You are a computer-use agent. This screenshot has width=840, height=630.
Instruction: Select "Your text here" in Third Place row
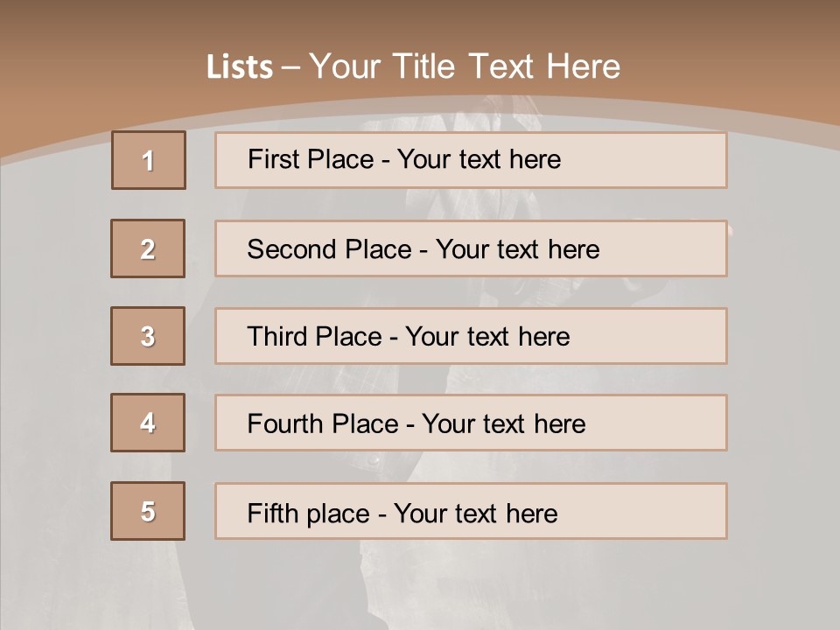(487, 337)
